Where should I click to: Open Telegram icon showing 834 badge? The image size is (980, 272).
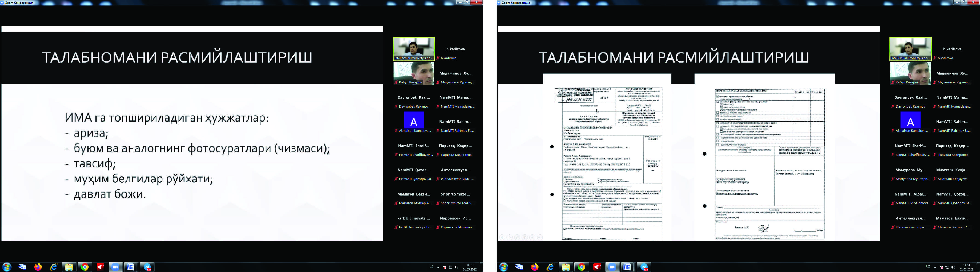click(x=147, y=267)
